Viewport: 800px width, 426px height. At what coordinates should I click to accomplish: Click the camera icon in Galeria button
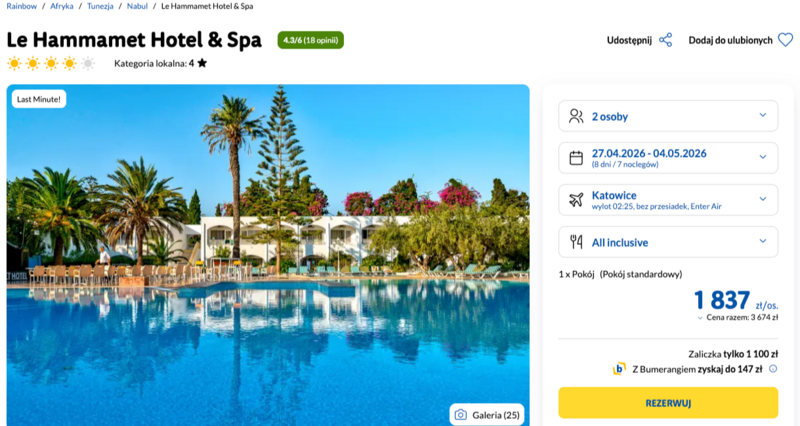point(460,414)
